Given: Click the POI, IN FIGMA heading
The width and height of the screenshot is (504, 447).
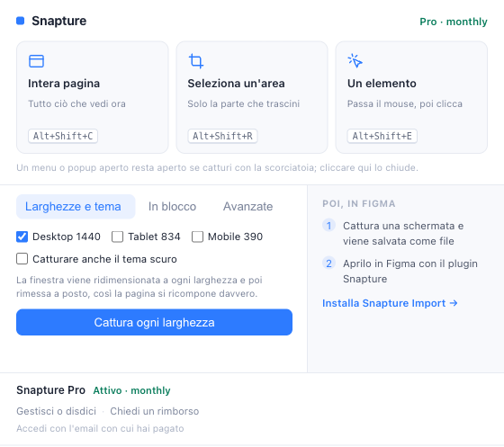Looking at the screenshot, I should [359, 203].
